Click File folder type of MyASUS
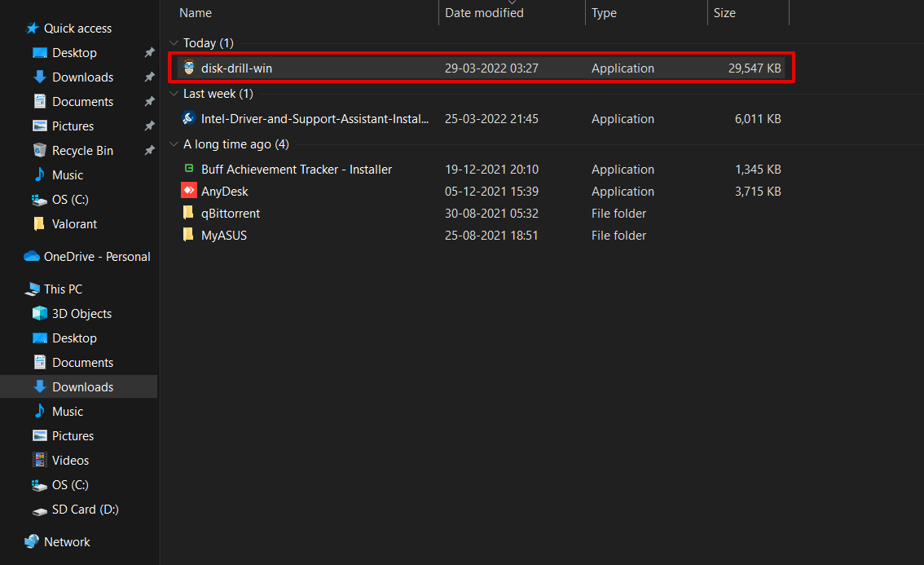The width and height of the screenshot is (924, 565). click(618, 236)
